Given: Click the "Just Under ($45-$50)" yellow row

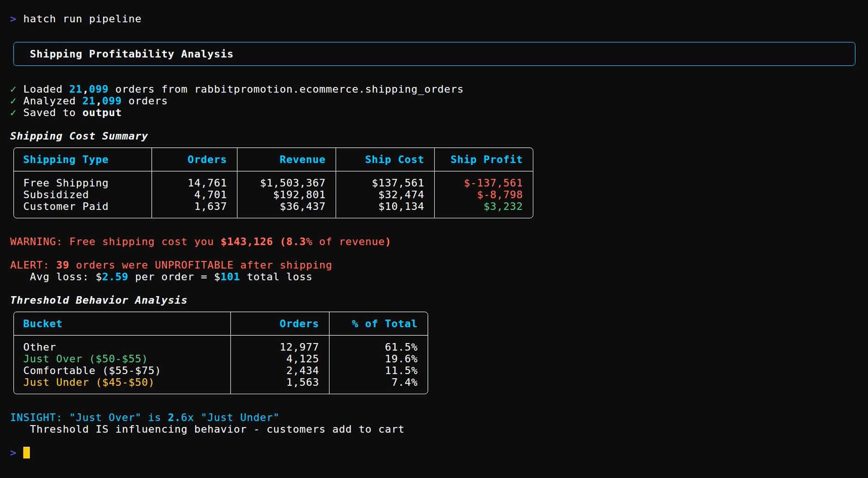Looking at the screenshot, I should point(89,382).
